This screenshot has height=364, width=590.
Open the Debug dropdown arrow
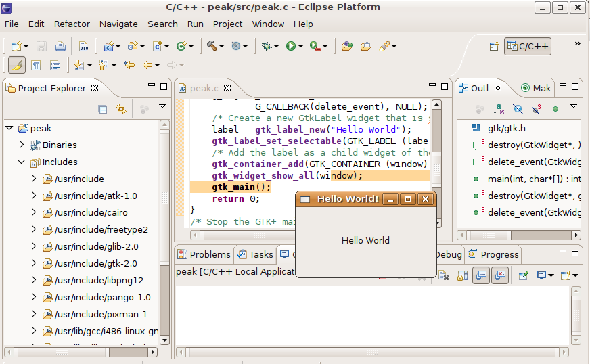tap(277, 46)
